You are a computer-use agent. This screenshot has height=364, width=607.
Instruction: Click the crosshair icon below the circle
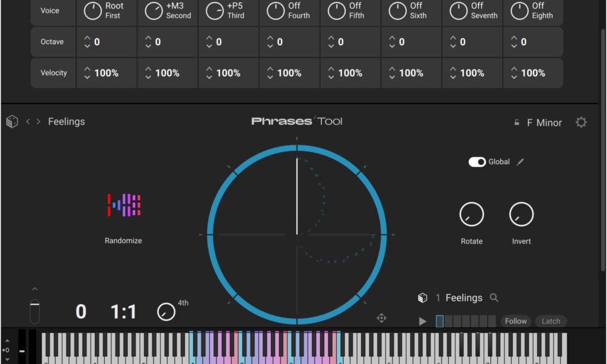click(x=382, y=318)
